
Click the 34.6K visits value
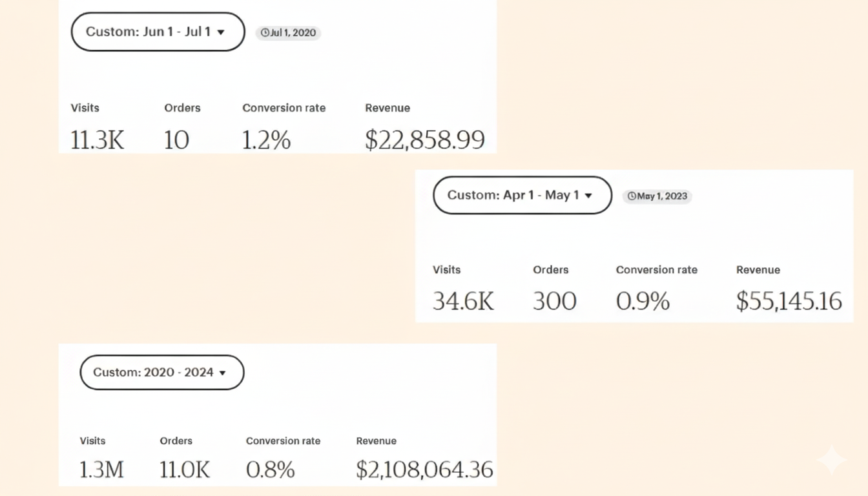463,301
